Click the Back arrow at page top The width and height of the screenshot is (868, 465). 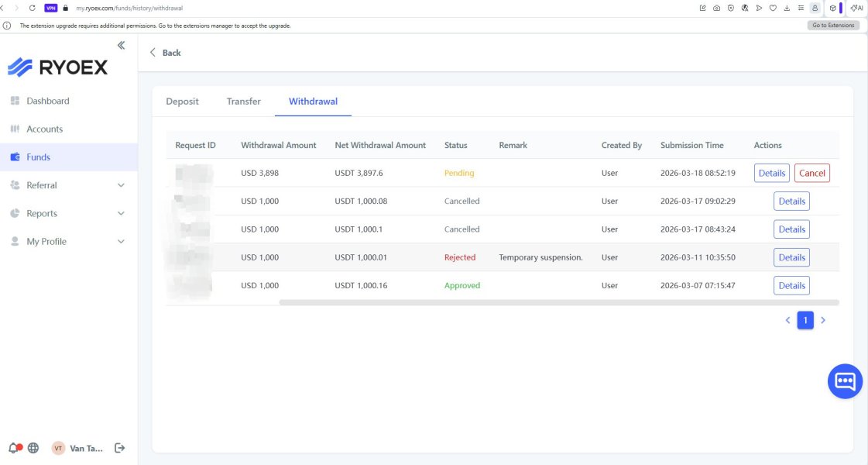click(165, 53)
